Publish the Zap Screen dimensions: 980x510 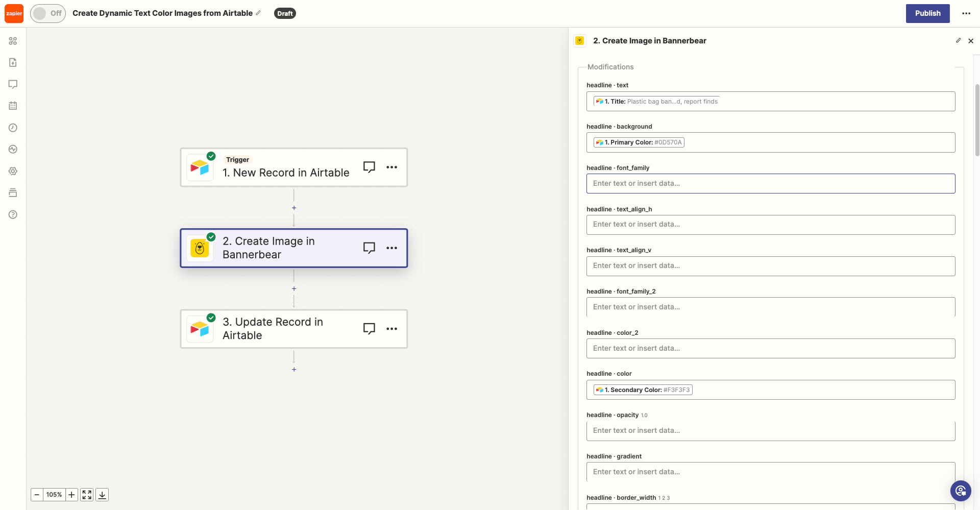tap(927, 13)
